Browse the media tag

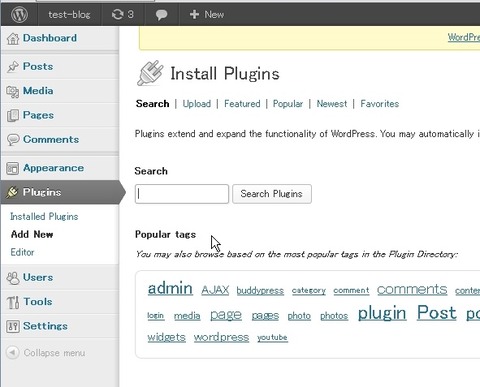point(187,315)
